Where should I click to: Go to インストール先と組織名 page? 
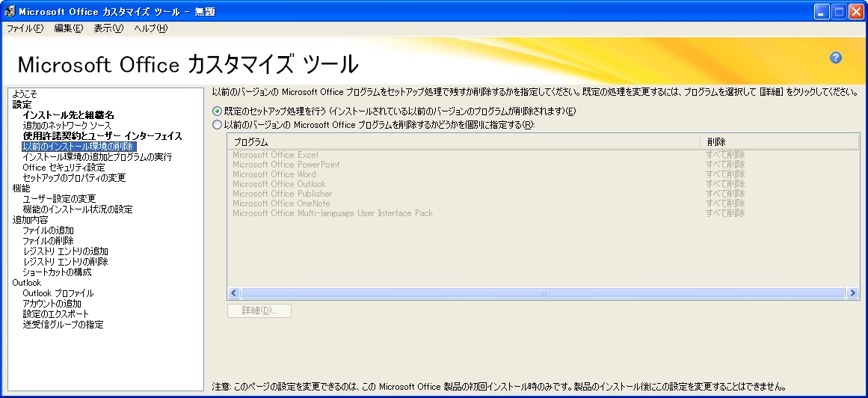[x=68, y=115]
